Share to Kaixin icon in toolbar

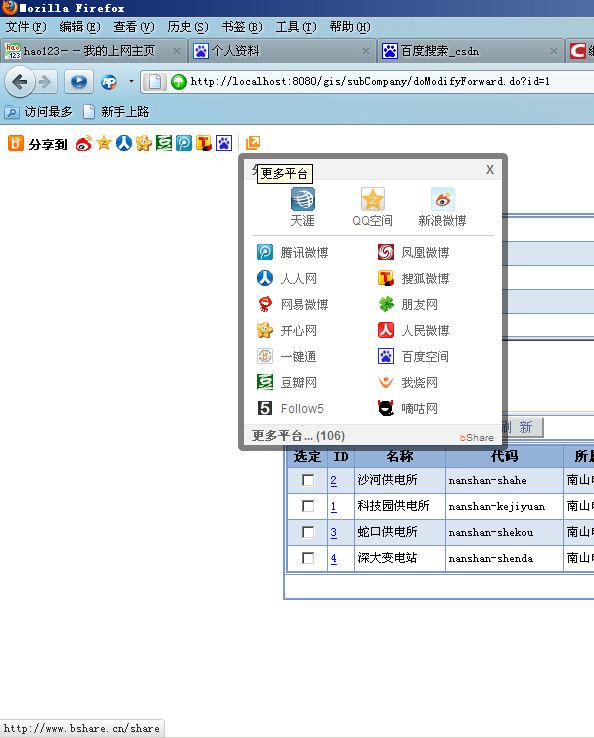tap(144, 143)
